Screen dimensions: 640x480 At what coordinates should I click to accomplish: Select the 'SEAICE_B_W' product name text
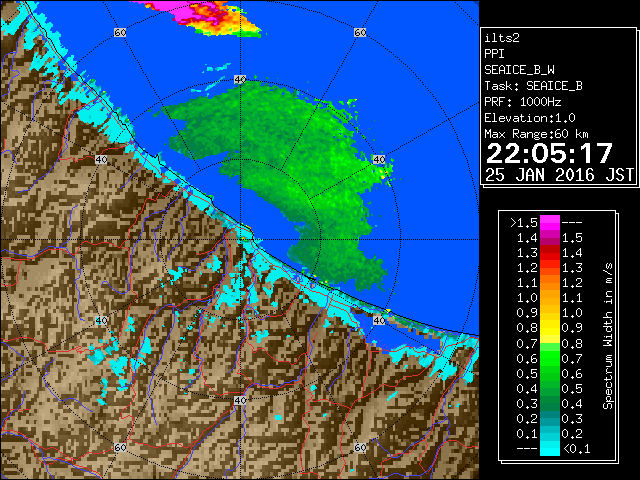(519, 70)
